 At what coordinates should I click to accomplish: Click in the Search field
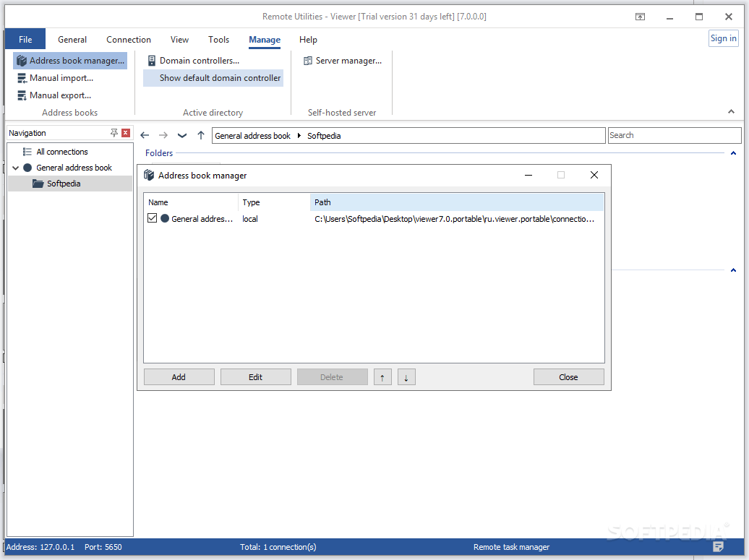pyautogui.click(x=674, y=135)
